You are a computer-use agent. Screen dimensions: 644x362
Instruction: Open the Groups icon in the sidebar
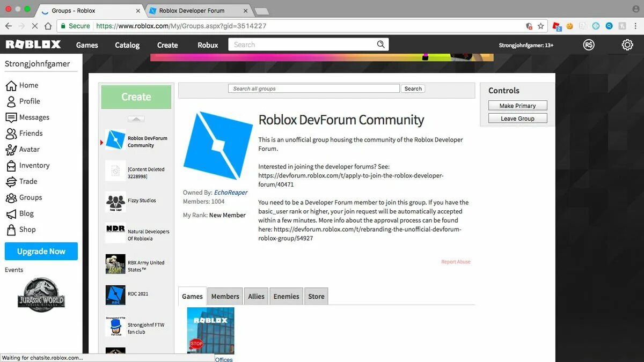(11, 198)
